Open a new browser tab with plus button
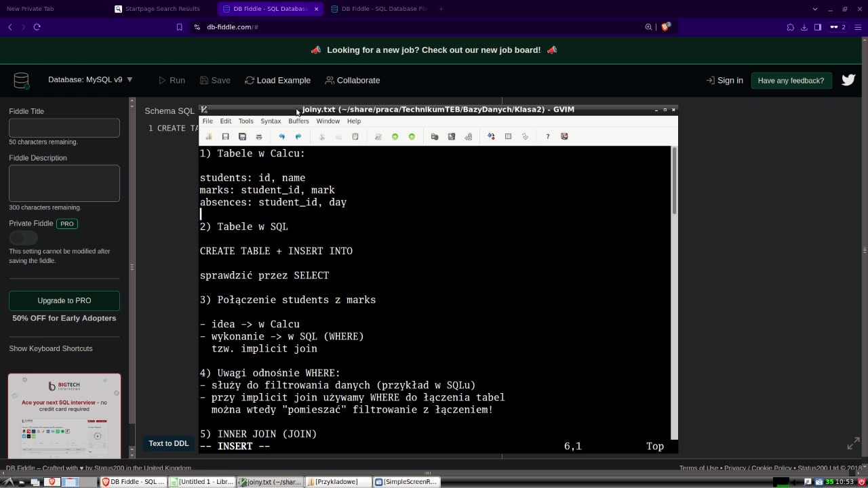The width and height of the screenshot is (868, 488). click(x=441, y=9)
